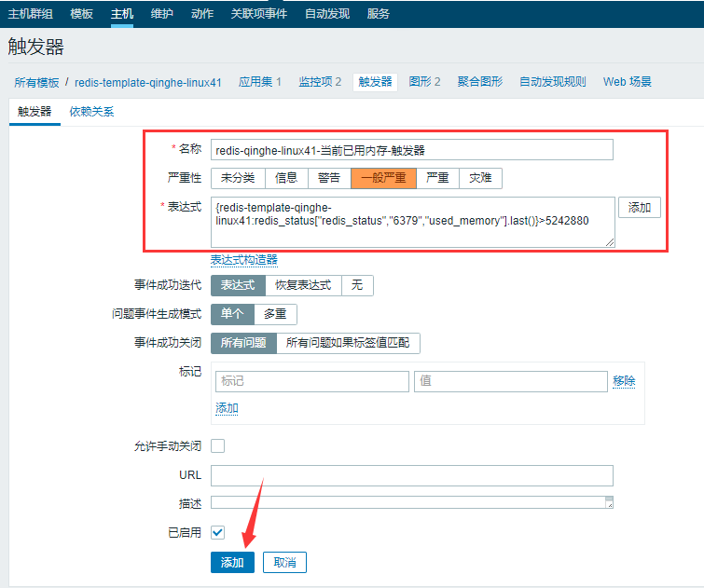Open 自动发现规则 link
Image resolution: width=704 pixels, height=588 pixels.
pyautogui.click(x=553, y=82)
